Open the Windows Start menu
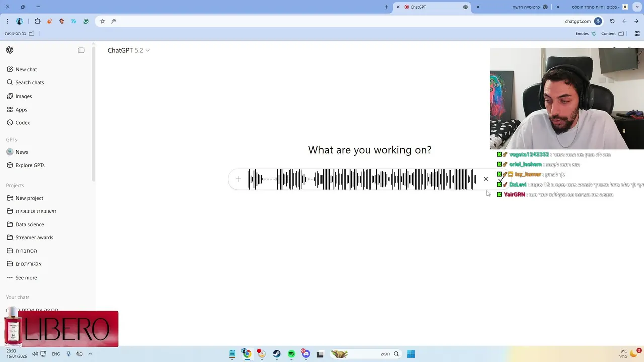 pos(411,354)
